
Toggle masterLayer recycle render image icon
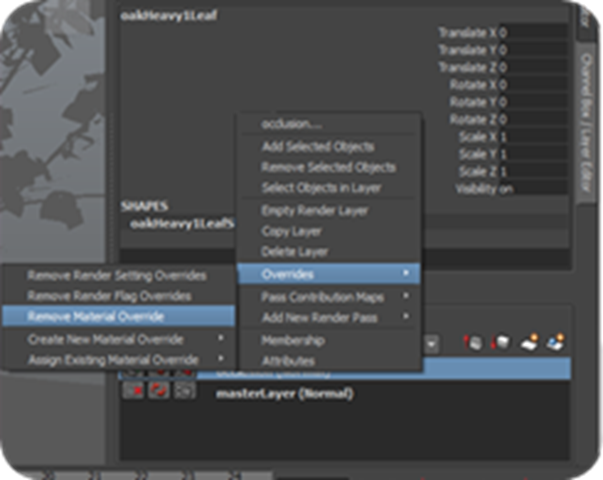pyautogui.click(x=159, y=391)
